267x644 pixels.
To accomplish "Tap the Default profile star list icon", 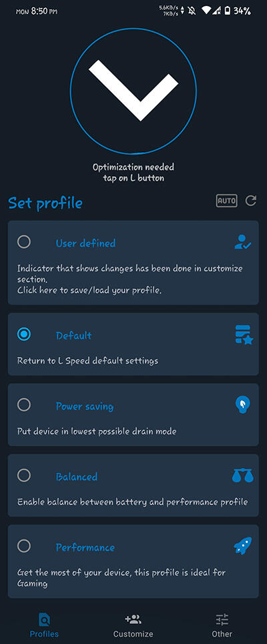I will click(244, 334).
